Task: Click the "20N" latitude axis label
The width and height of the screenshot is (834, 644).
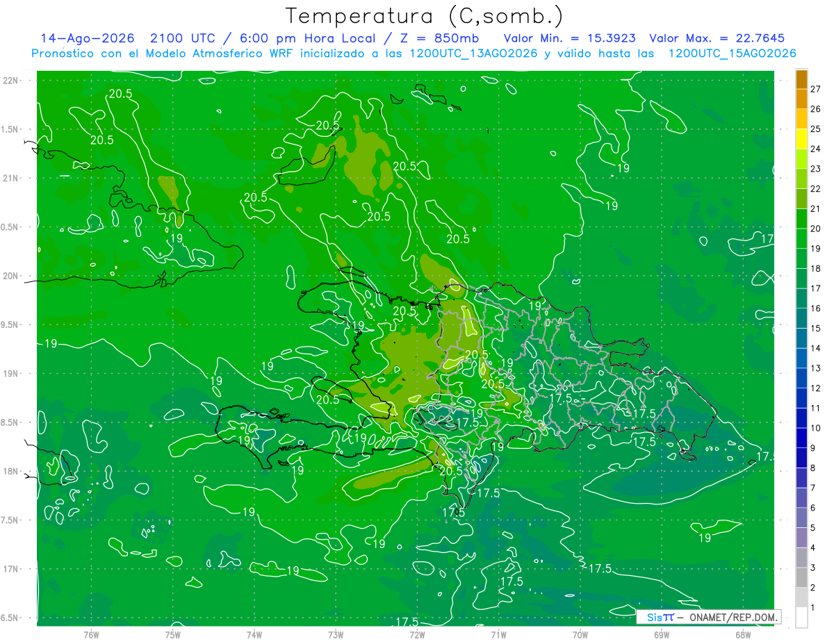Action: click(x=12, y=276)
